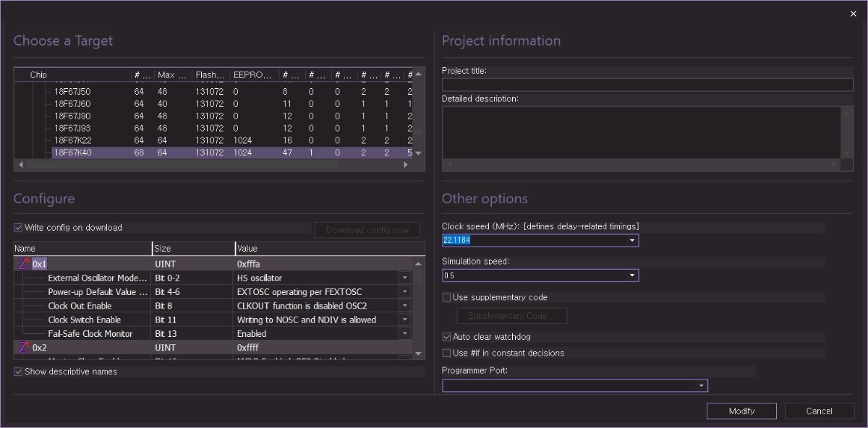Screen dimensions: 868x428
Task: Click the Clock speed value field 22.1184
Action: pyautogui.click(x=534, y=240)
